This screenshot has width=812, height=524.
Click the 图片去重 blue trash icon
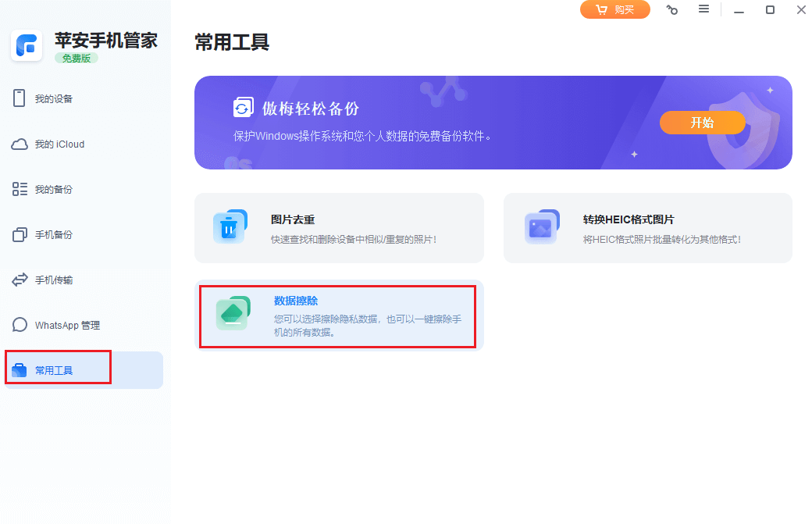230,228
